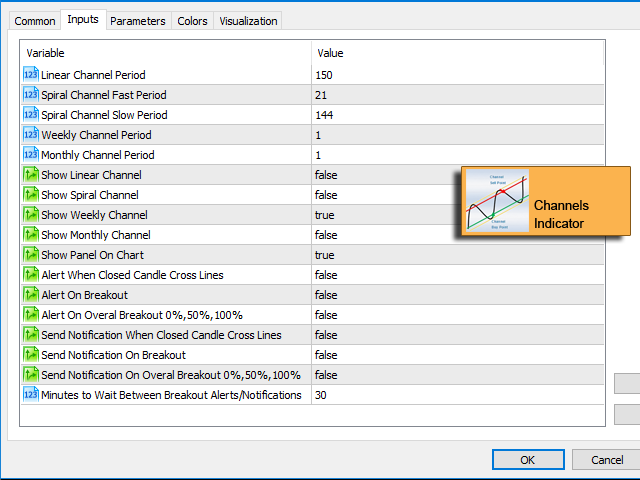This screenshot has width=640, height=480.
Task: Click the icon beside Monthly Channel Period
Action: [x=30, y=155]
